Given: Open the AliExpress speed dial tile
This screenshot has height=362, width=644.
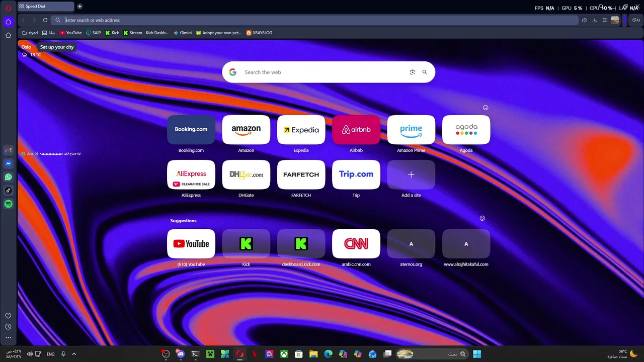Looking at the screenshot, I should pyautogui.click(x=191, y=174).
